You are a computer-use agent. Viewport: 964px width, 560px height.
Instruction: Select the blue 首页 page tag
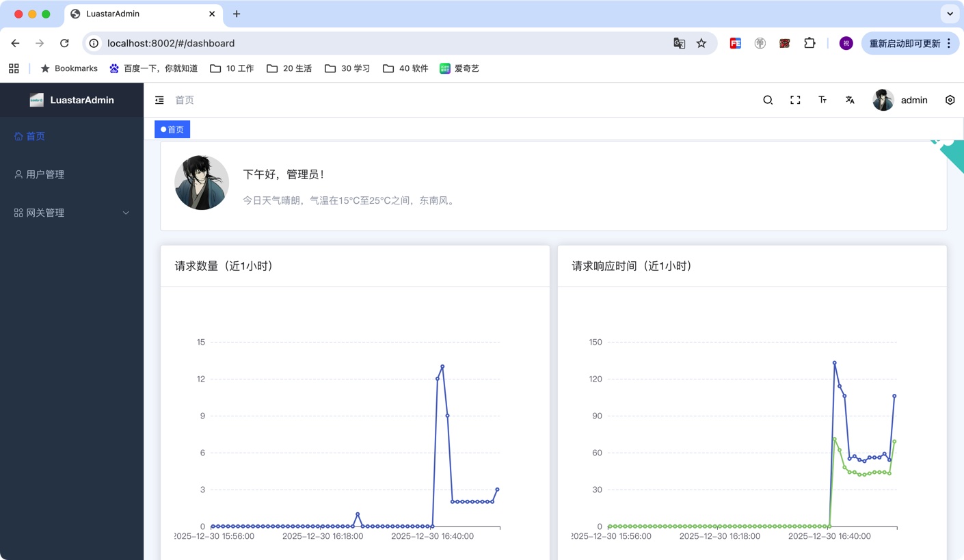(172, 129)
